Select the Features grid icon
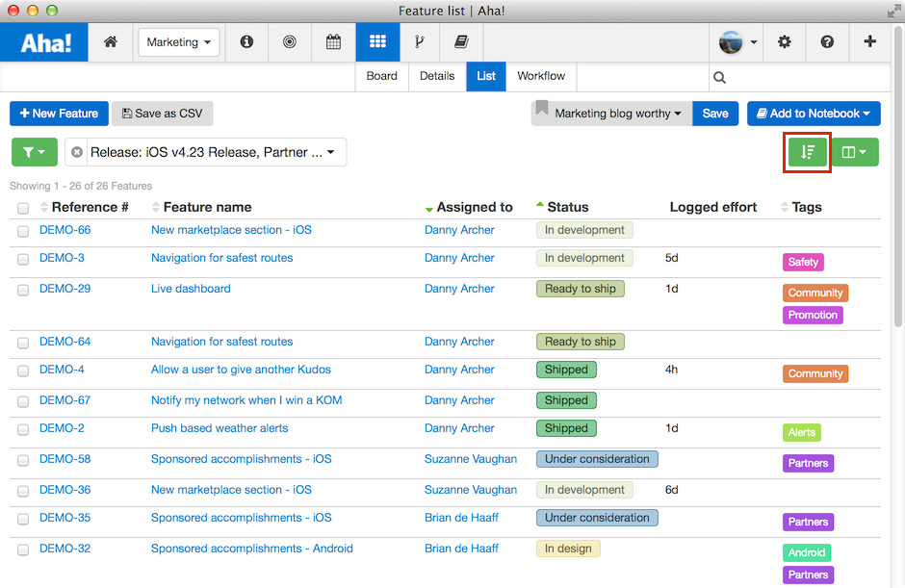 click(x=377, y=42)
